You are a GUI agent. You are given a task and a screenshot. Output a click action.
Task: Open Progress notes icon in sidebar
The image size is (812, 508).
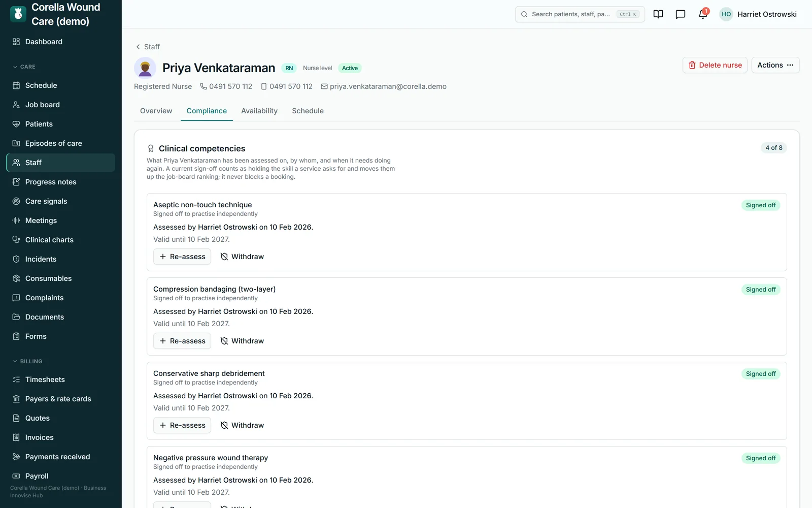(x=16, y=182)
